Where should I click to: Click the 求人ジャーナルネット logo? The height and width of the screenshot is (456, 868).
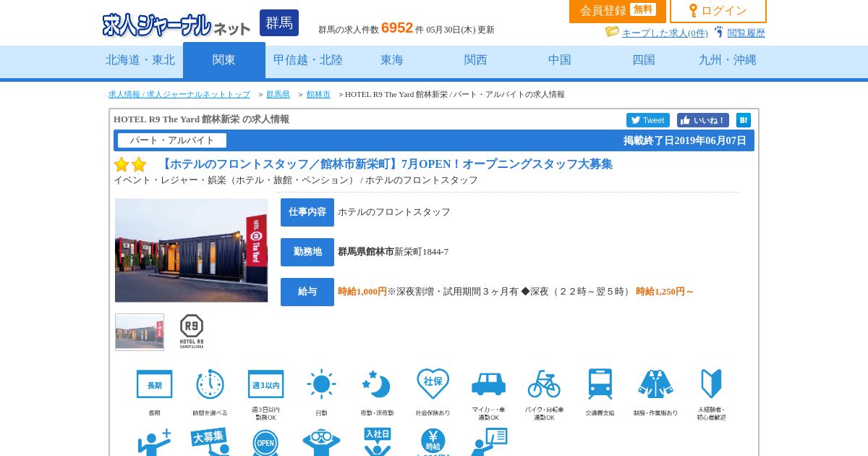coord(176,25)
